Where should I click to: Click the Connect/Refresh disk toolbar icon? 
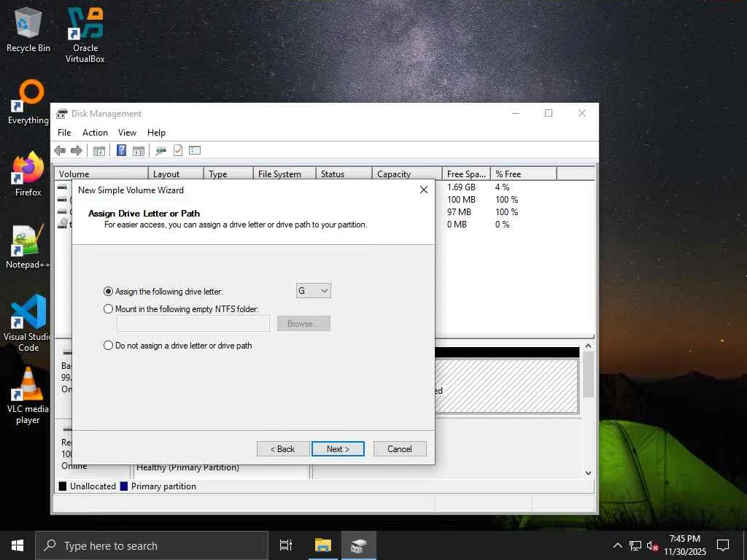[x=161, y=151]
